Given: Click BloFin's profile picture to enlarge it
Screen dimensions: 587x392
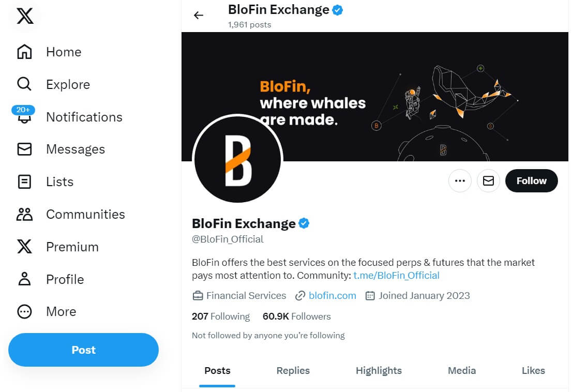Looking at the screenshot, I should [x=237, y=159].
